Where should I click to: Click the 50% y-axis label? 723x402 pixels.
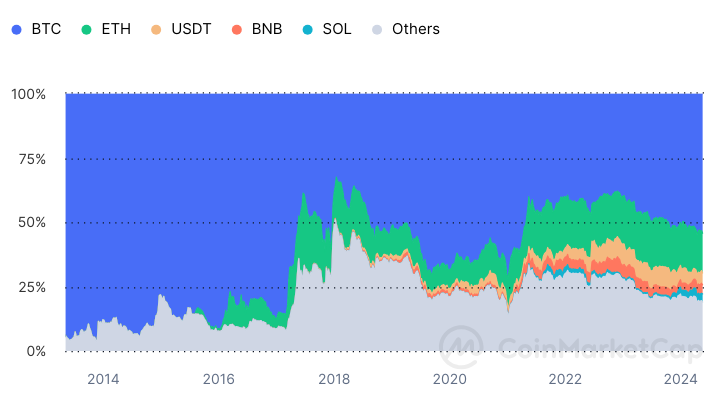[32, 223]
